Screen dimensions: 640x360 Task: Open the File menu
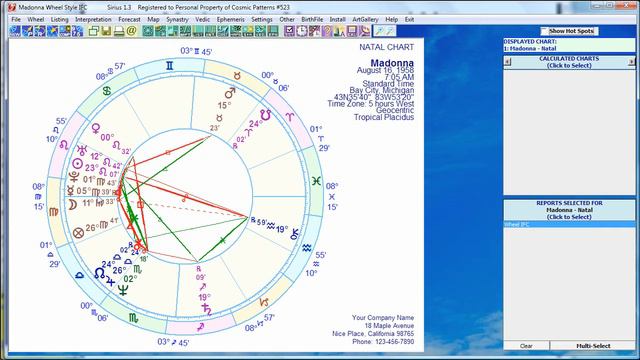tap(16, 19)
